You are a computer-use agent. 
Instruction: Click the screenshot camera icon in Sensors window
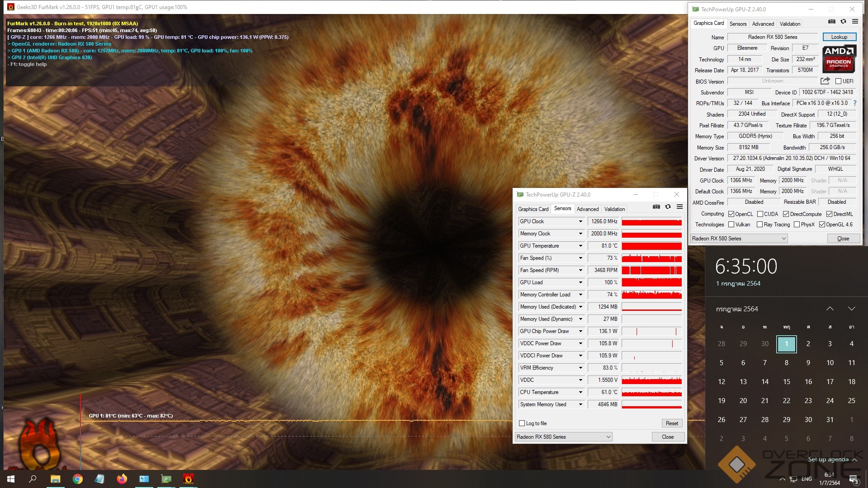coord(656,207)
